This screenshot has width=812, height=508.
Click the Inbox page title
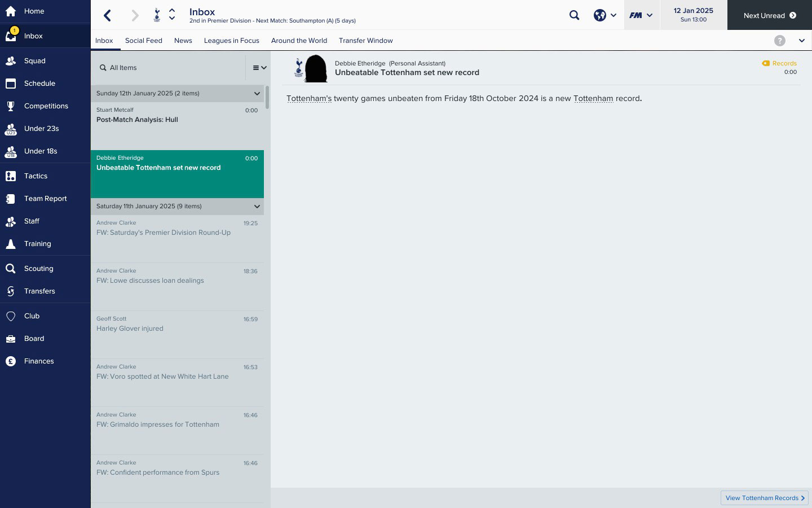202,12
